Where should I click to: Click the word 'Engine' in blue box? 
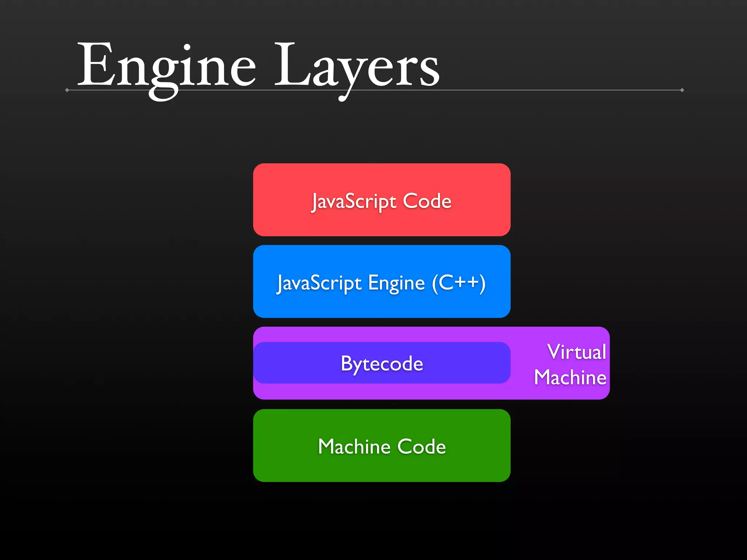[396, 283]
